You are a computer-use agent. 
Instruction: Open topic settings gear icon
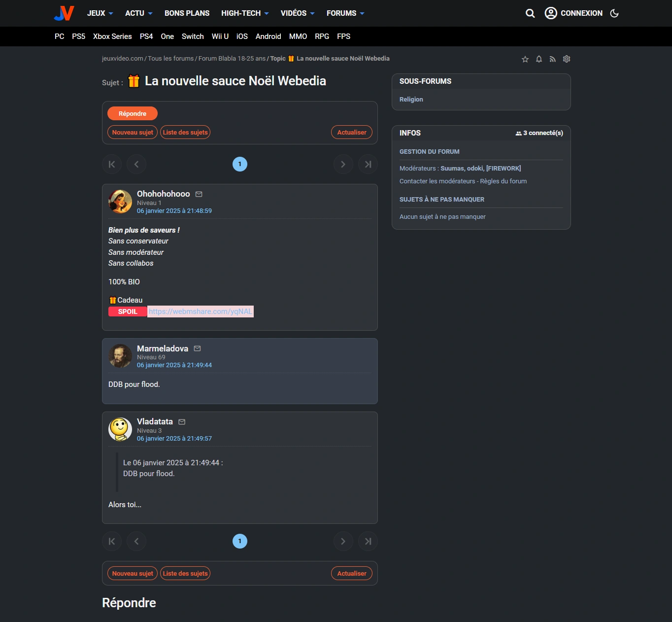click(567, 59)
